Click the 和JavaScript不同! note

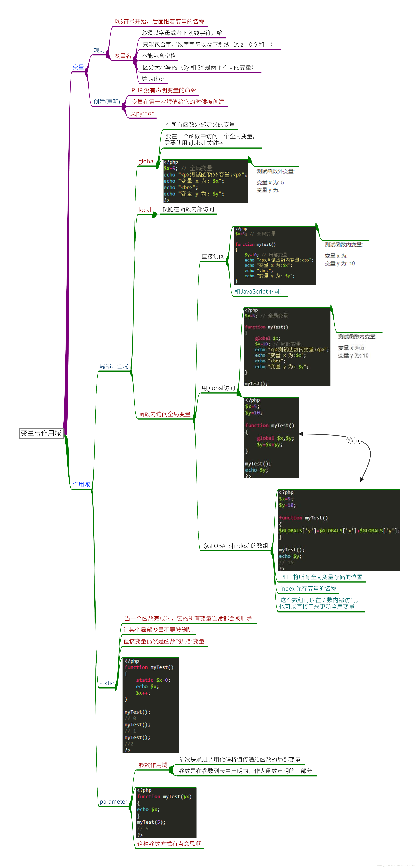pyautogui.click(x=258, y=292)
